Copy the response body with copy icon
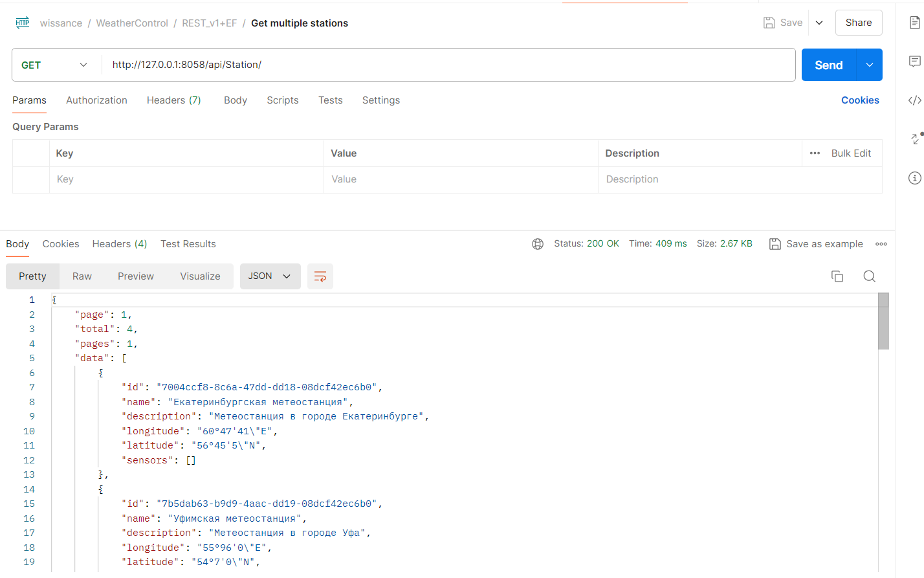The image size is (924, 578). tap(837, 276)
